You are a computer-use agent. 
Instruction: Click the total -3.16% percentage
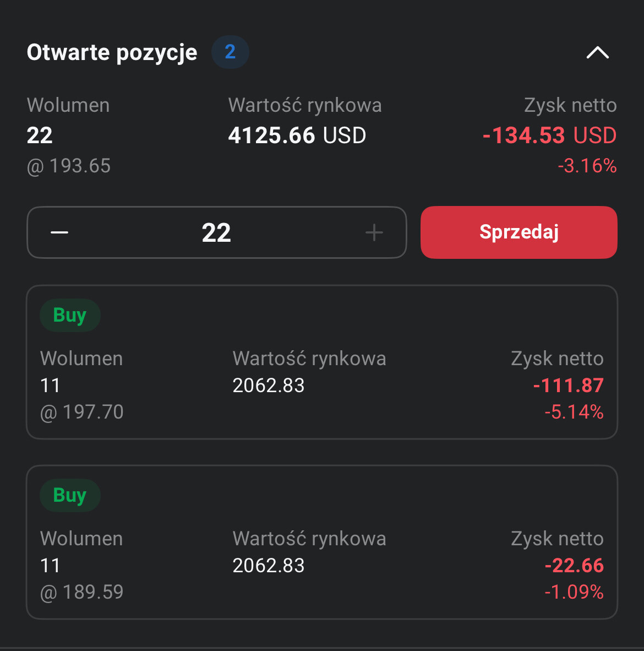tap(587, 166)
